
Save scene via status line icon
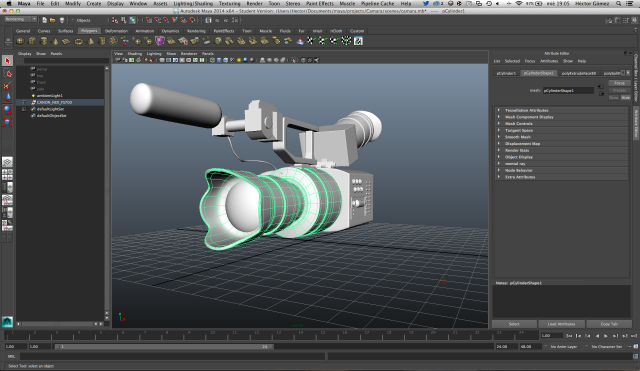(x=62, y=20)
